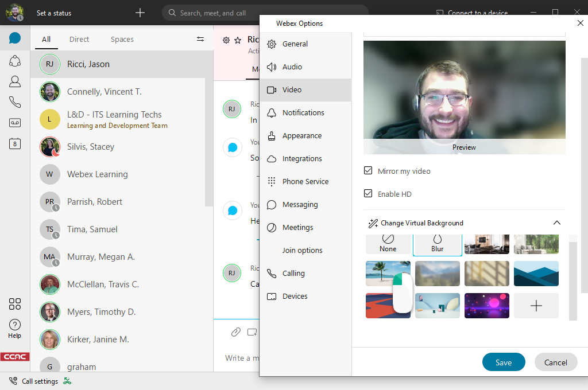The height and width of the screenshot is (390, 588).
Task: Close the Webex Options dialog with the X
Action: click(580, 23)
